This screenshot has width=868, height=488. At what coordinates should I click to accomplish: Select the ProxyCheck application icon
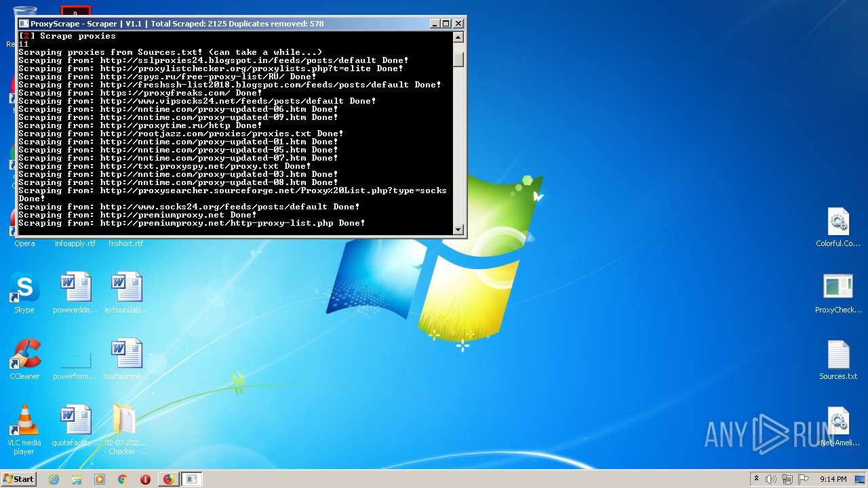tap(838, 293)
